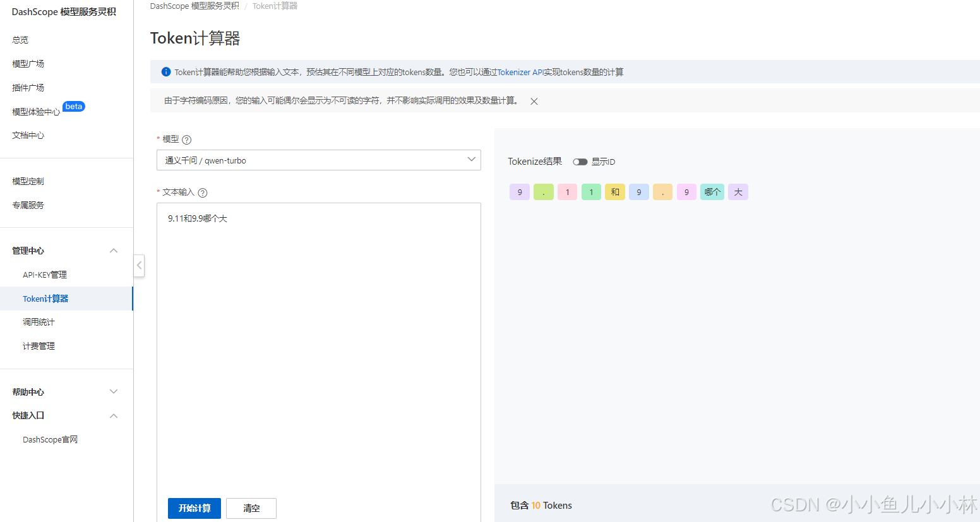Collapse the sidebar with the arrow handle
Screen dimensions: 980x522
[139, 266]
